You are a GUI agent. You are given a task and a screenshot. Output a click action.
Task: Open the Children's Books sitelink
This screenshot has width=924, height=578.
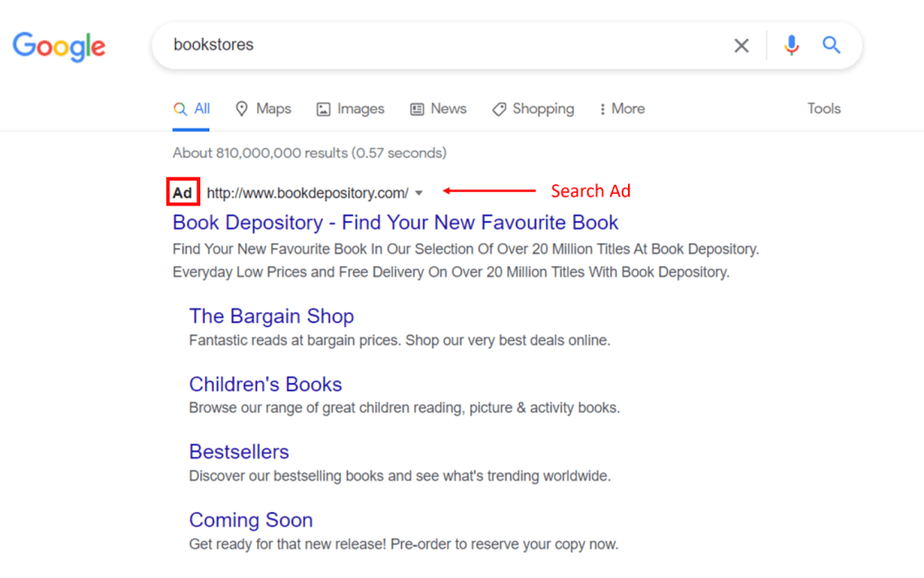click(x=265, y=384)
